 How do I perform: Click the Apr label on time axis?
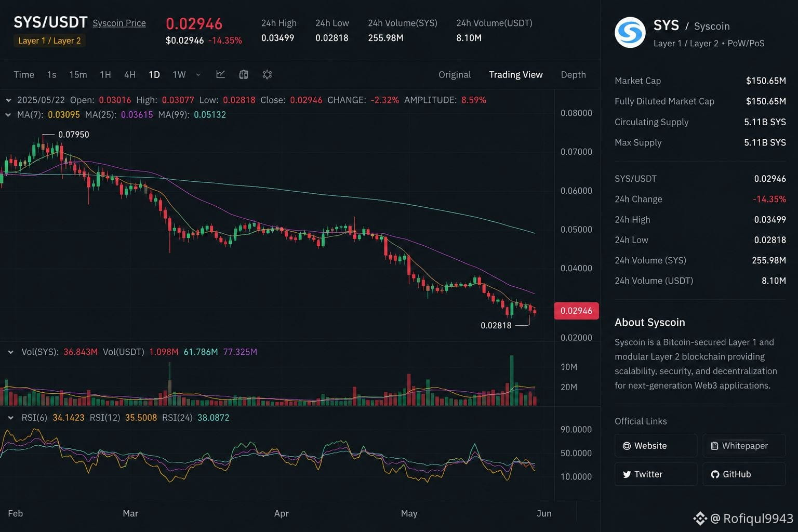tap(282, 513)
